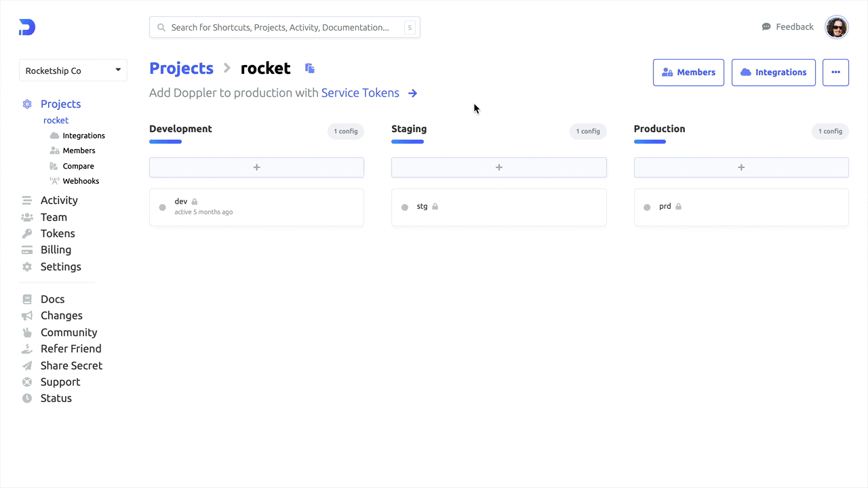
Task: Click the Status clock icon
Action: (27, 398)
